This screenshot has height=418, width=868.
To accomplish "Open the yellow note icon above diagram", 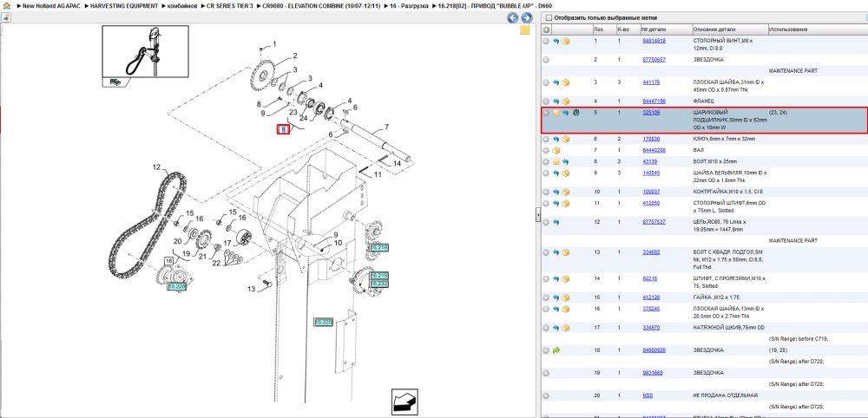I will (x=525, y=30).
